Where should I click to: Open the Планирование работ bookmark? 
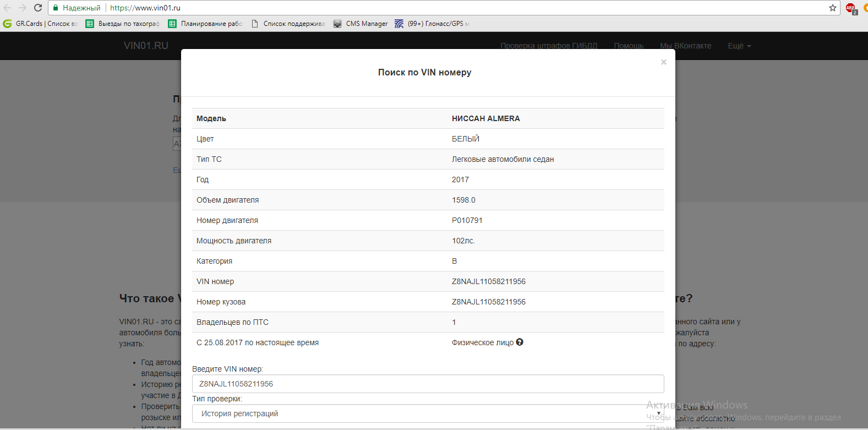[x=205, y=24]
